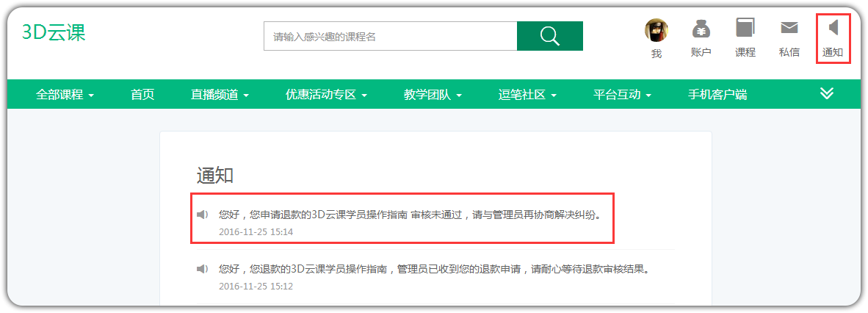Screen dimensions: 868x313
Task: Click the 3D云课 logo
Action: point(54,32)
